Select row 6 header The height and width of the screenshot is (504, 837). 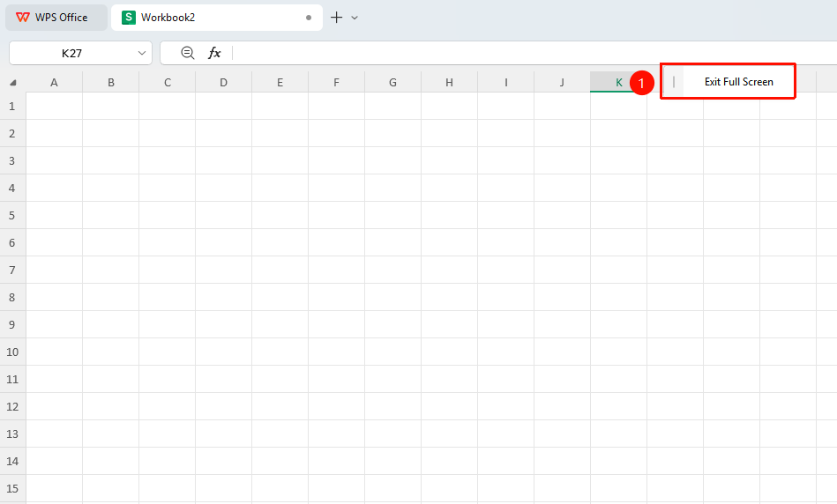[x=12, y=242]
